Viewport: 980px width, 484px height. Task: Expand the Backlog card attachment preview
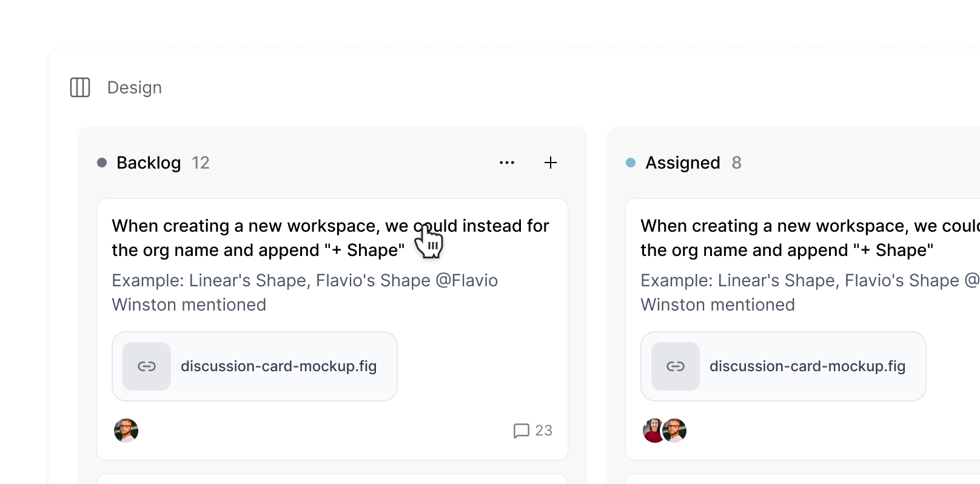tap(254, 366)
